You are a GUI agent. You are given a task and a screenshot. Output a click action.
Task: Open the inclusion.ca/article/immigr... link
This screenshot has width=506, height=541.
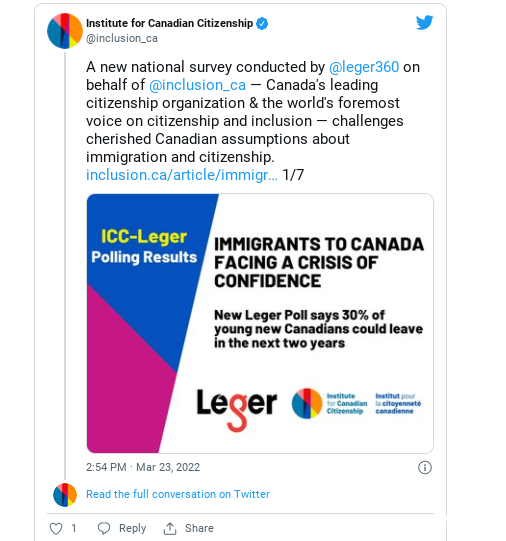tap(182, 175)
